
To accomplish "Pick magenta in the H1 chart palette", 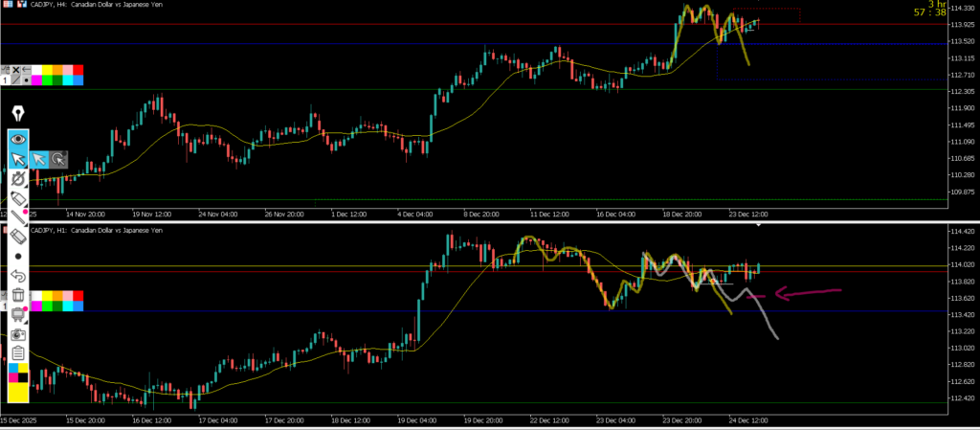I will coord(36,306).
